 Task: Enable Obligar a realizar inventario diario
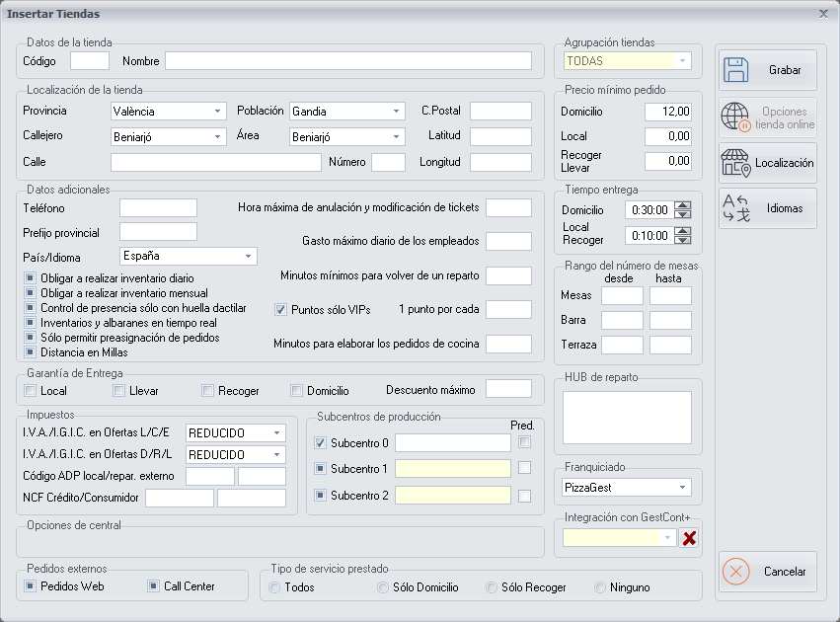click(x=31, y=279)
